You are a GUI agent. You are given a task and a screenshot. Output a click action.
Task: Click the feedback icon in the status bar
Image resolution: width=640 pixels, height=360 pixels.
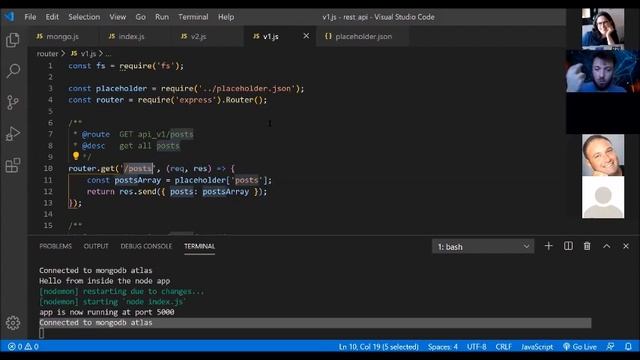(x=611, y=347)
